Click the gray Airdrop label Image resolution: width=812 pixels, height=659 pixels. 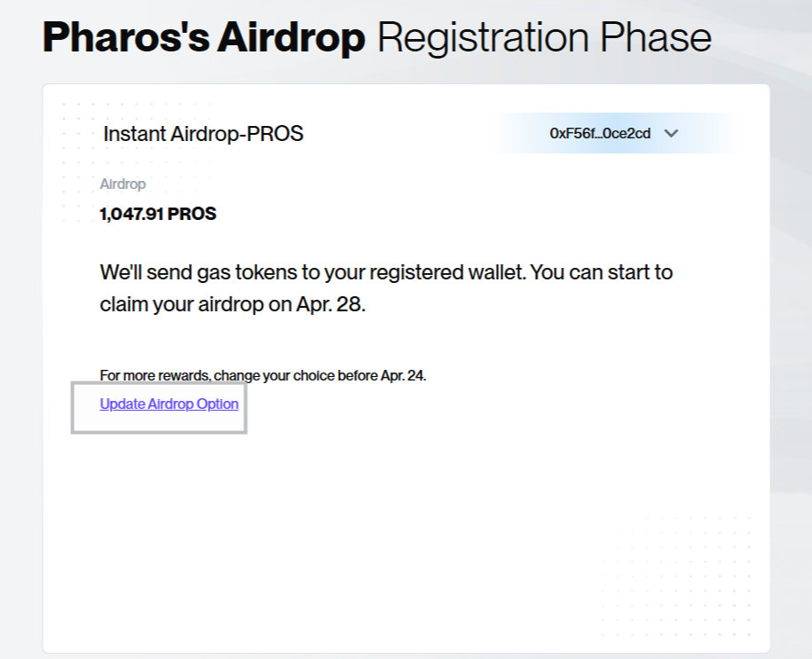click(122, 184)
